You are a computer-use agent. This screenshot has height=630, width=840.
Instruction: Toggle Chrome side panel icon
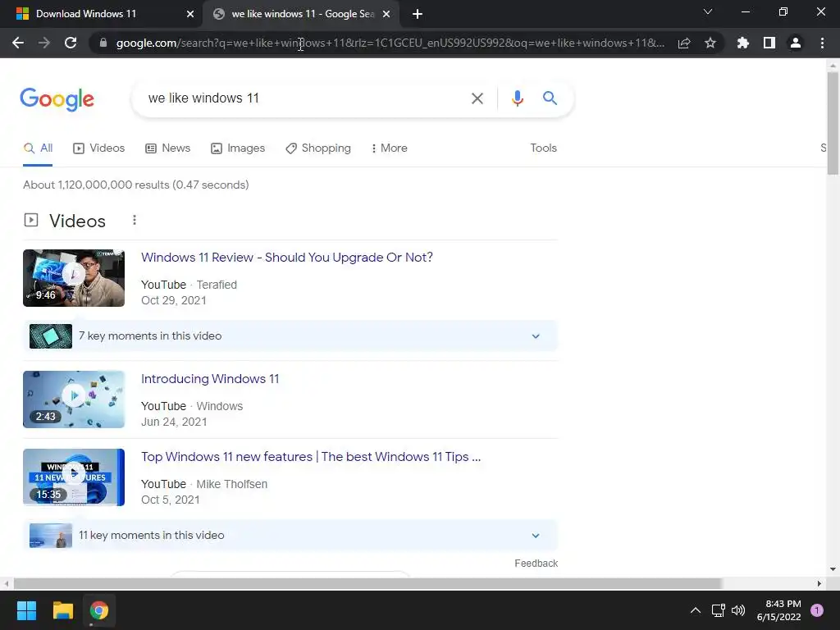769,43
